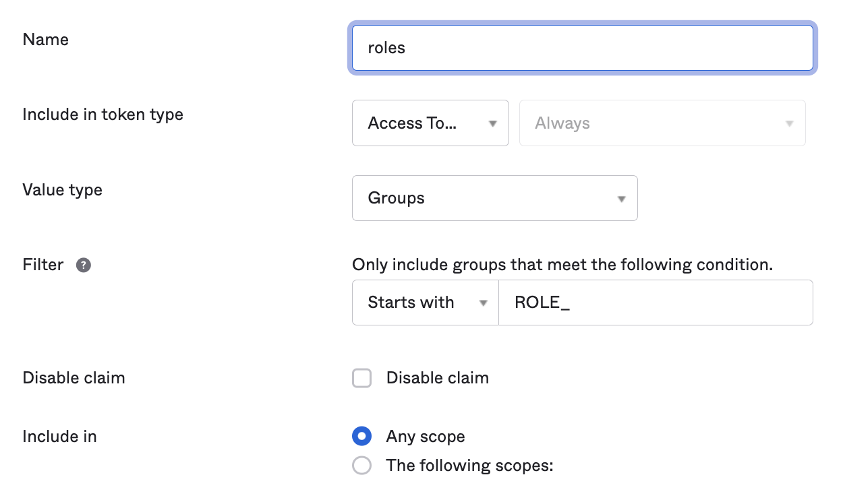Click the arrow on the Access Token dropdown
The image size is (843, 504).
click(492, 123)
